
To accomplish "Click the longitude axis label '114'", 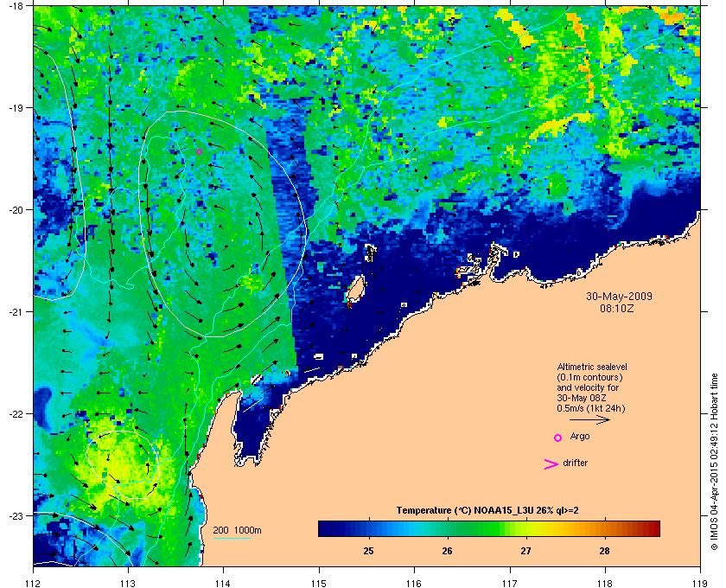I will [223, 584].
